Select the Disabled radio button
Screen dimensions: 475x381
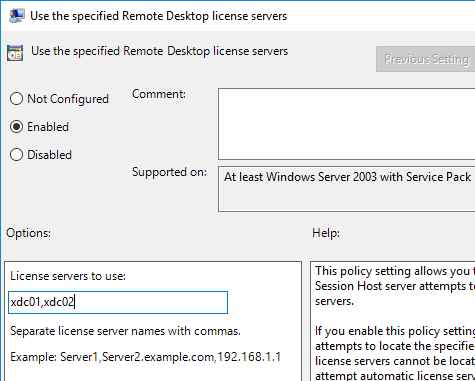click(x=16, y=155)
